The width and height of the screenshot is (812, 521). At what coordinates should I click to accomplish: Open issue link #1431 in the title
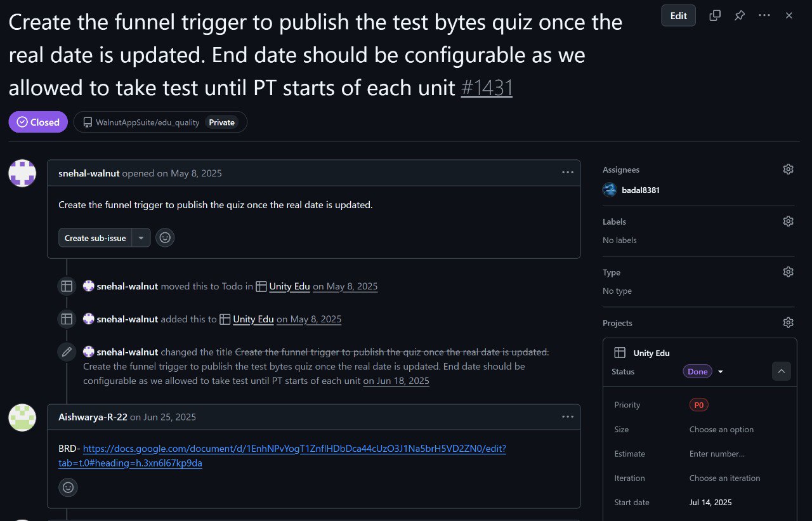click(487, 88)
